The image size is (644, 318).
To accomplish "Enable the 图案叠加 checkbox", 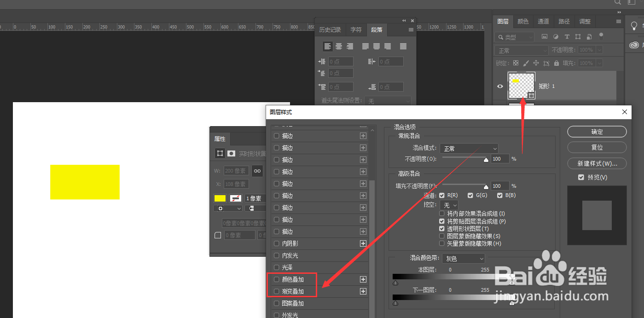I will click(277, 303).
